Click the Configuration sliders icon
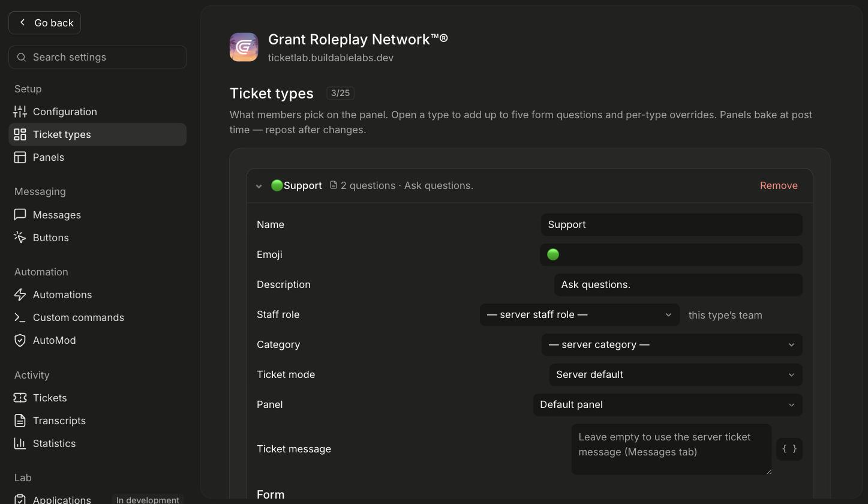 tap(20, 112)
